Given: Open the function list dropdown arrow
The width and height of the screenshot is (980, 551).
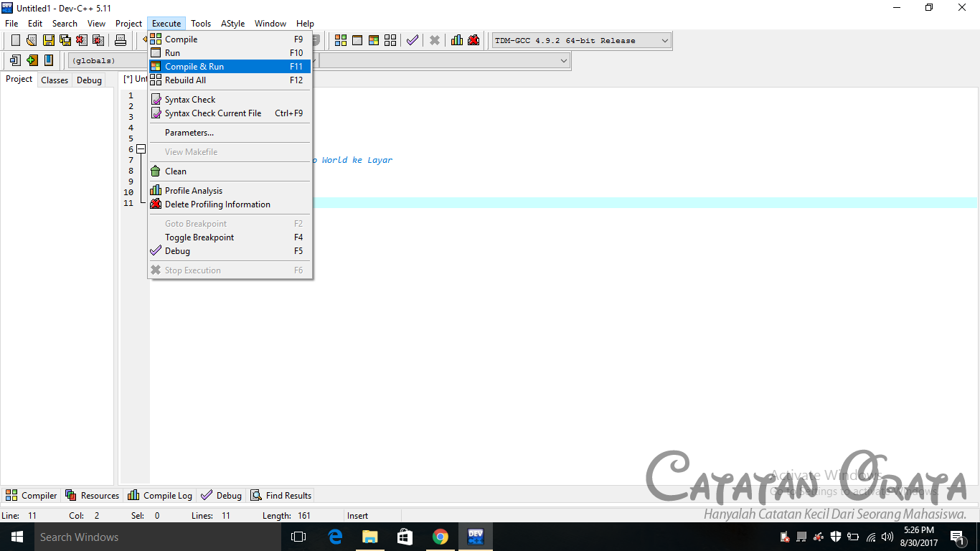Looking at the screenshot, I should (563, 61).
